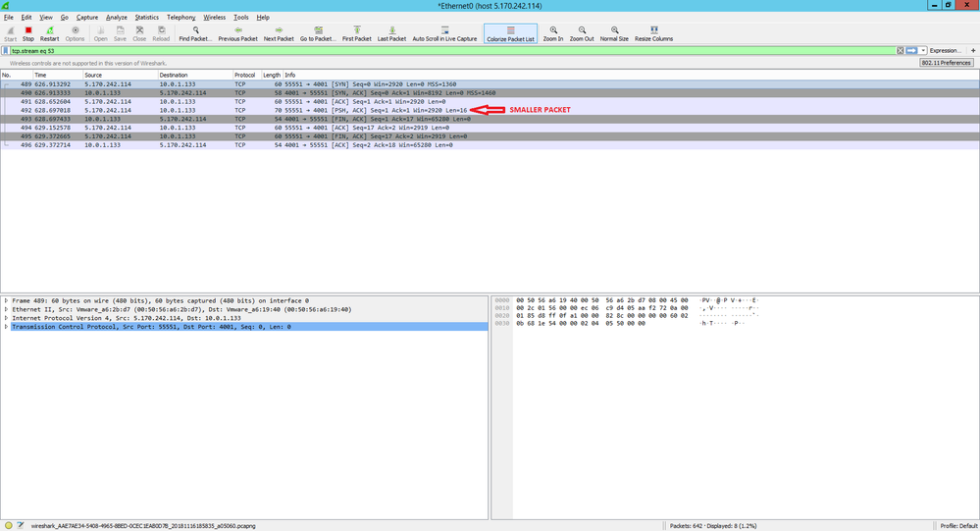Sort by the Time column header
The image size is (980, 531).
coord(58,75)
